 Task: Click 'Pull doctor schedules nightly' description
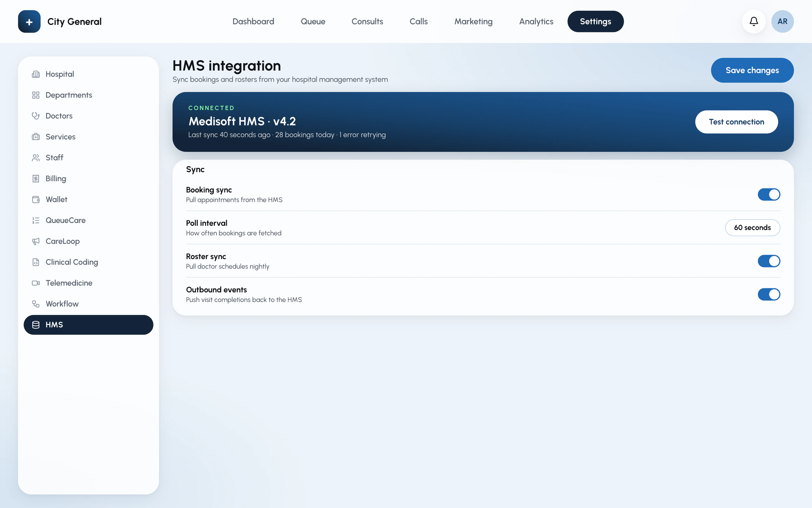click(227, 266)
